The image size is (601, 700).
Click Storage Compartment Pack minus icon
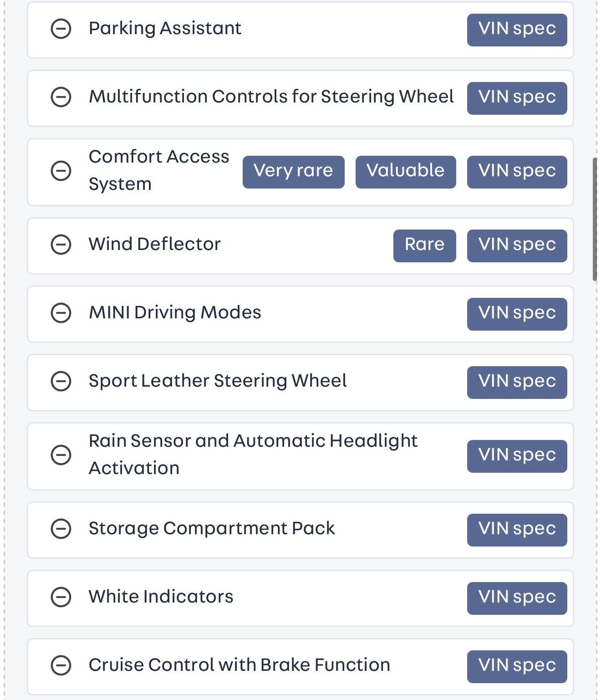(x=61, y=529)
